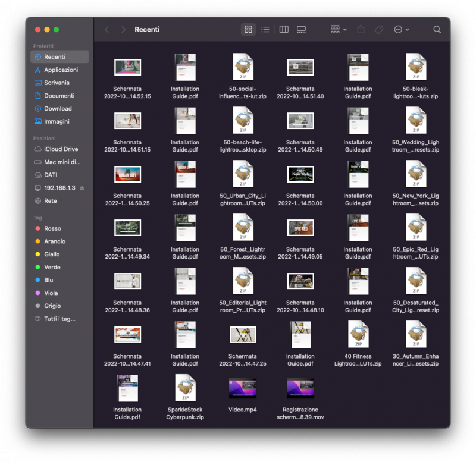The image size is (476, 462).
Task: Open the group-by options dropdown
Action: coord(339,29)
